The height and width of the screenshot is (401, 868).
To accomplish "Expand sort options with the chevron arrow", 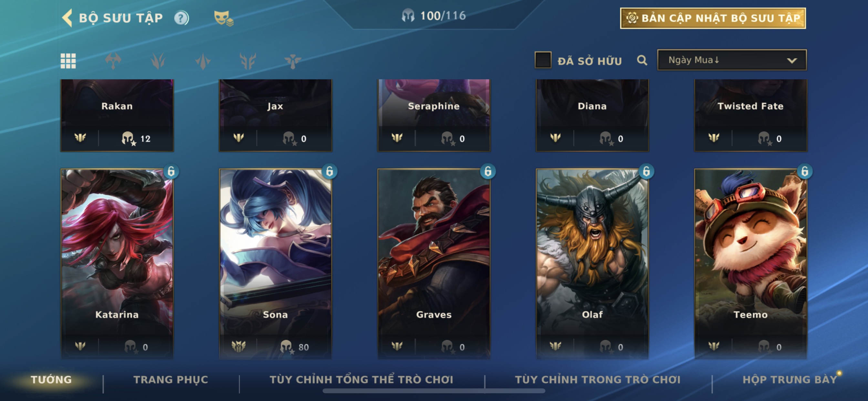I will click(x=792, y=61).
